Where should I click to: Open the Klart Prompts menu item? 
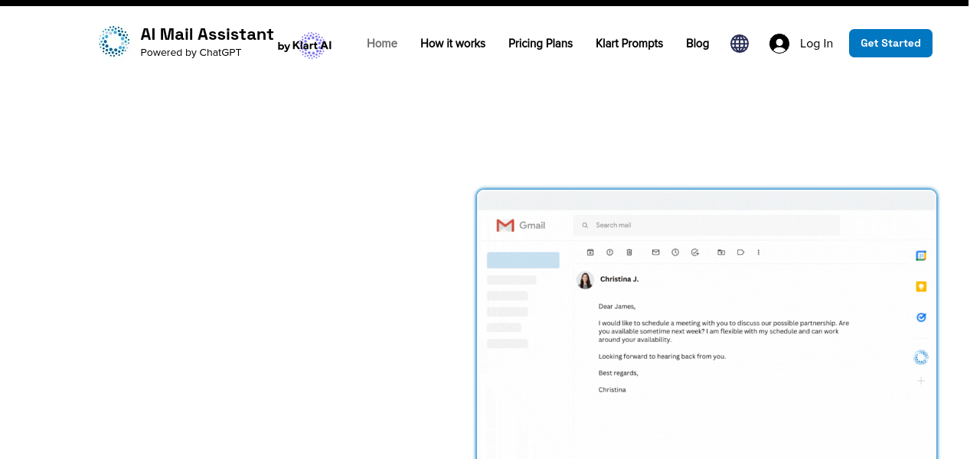tap(629, 44)
